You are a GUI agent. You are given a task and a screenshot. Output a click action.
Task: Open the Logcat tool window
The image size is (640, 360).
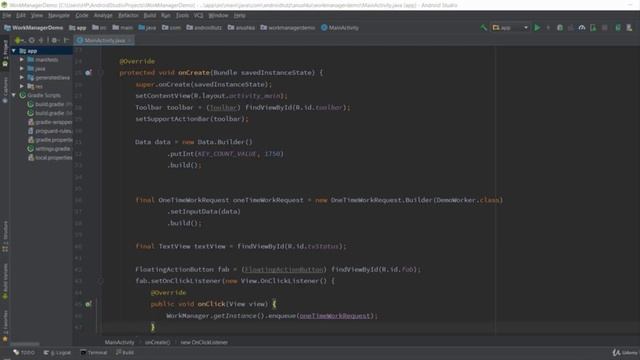[57, 352]
